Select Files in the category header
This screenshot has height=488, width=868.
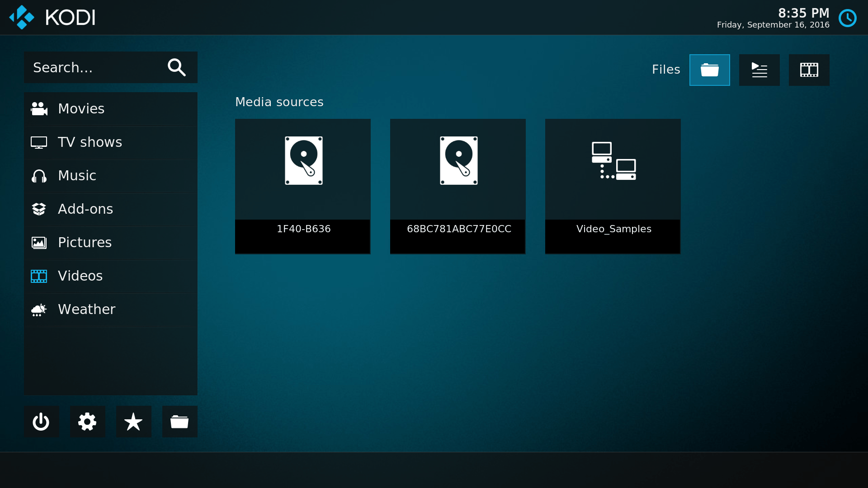pyautogui.click(x=666, y=70)
